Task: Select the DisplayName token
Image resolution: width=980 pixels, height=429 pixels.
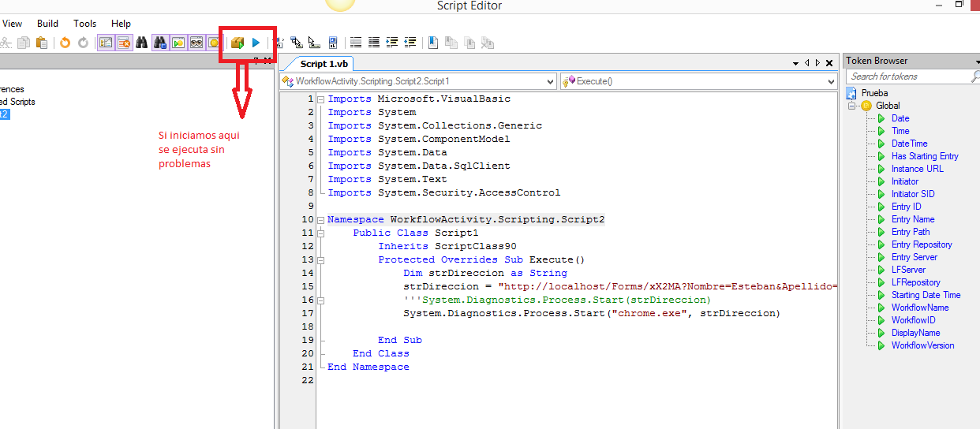Action: (915, 333)
